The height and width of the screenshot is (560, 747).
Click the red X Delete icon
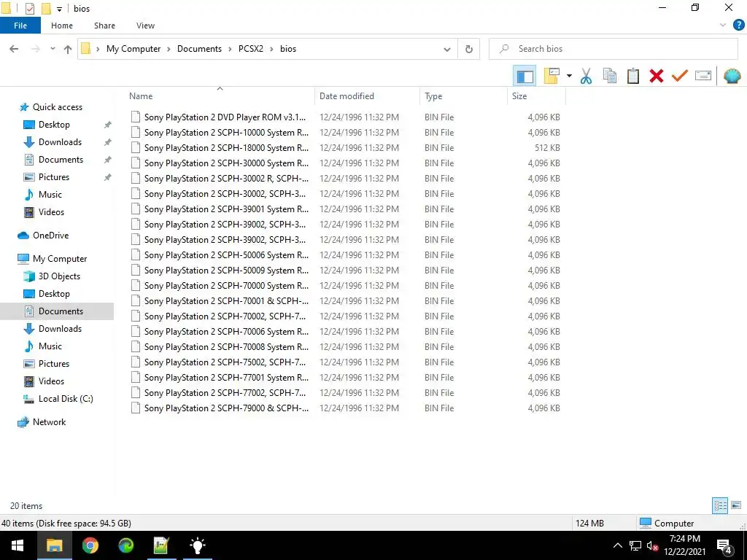(657, 76)
